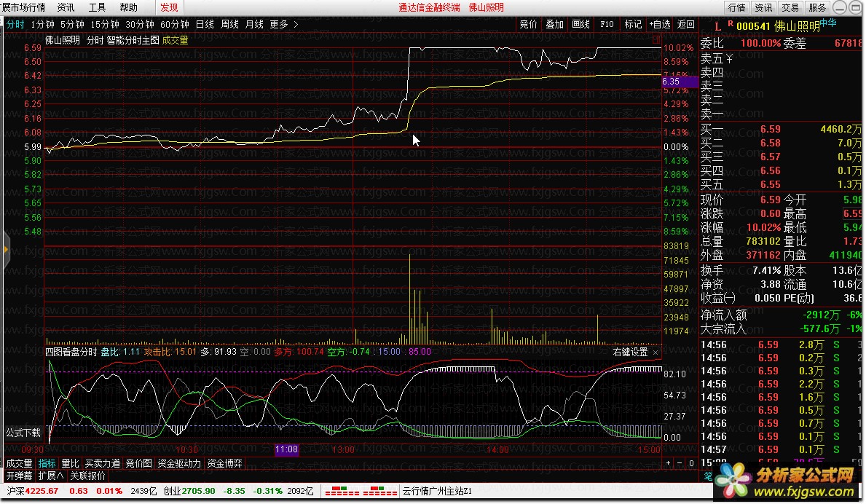Viewport: 866px width, 504px height.
Task: Click the 买五 bid price 6.55
Action: tap(771, 184)
